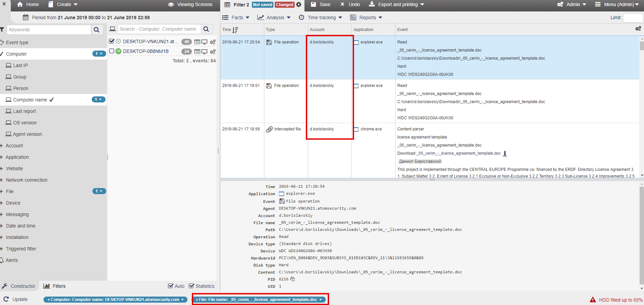
Task: Click the download arrow next to license_agreement_template.doc
Action: pos(505,154)
